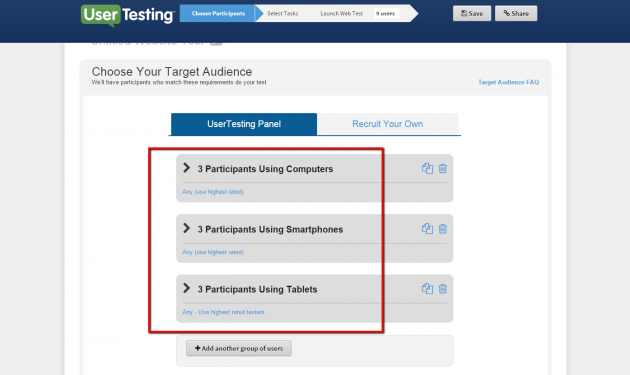
Task: Switch to UserTesting Panel tab
Action: coord(244,124)
